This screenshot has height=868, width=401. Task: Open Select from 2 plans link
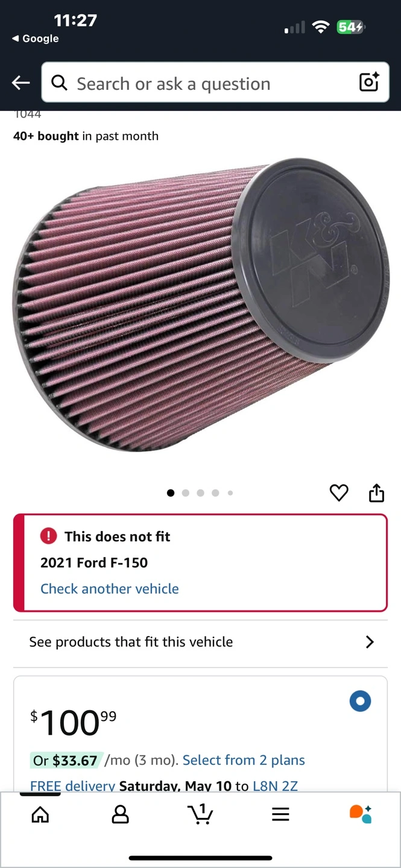coord(244,761)
